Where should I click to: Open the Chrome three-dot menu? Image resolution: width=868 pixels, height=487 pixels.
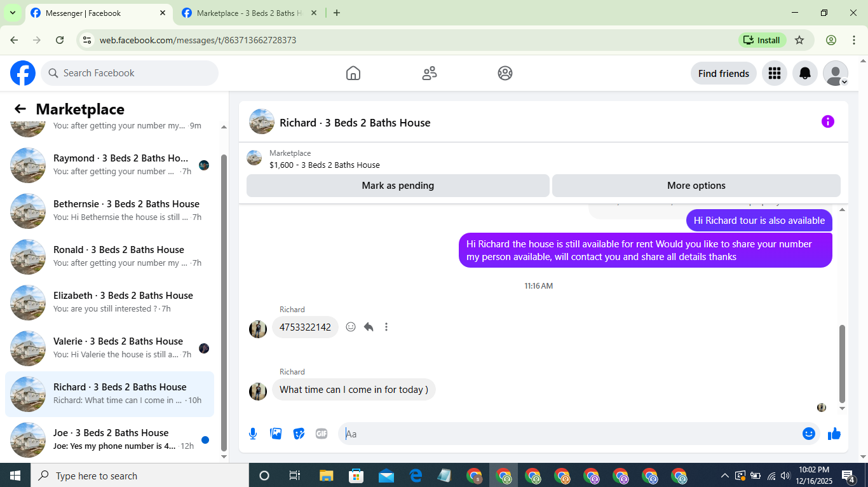point(854,40)
